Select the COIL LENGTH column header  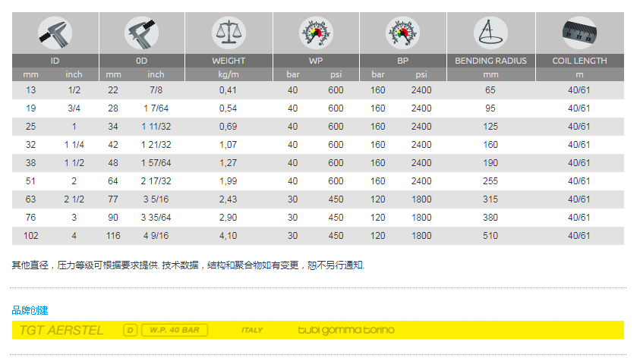click(x=579, y=61)
